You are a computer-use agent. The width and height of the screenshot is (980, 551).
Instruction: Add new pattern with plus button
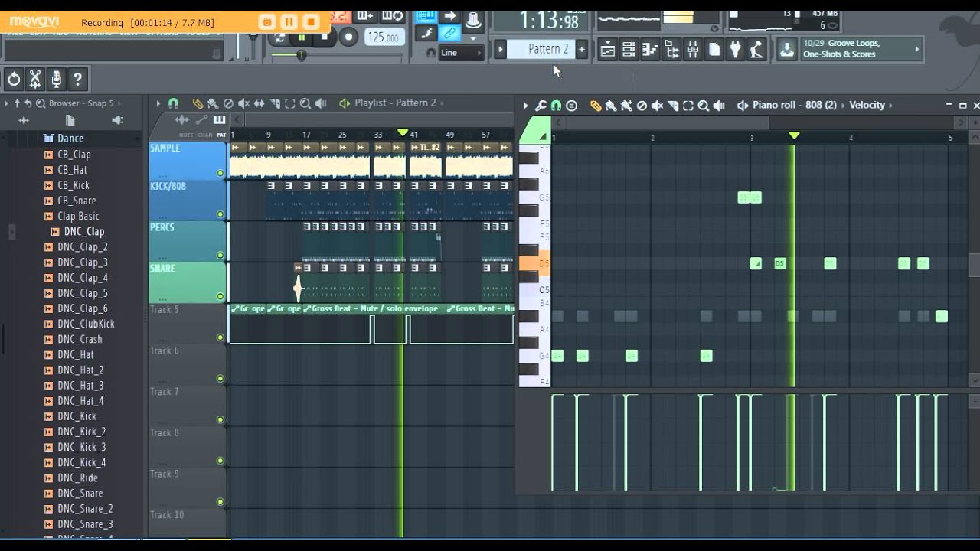click(x=581, y=49)
